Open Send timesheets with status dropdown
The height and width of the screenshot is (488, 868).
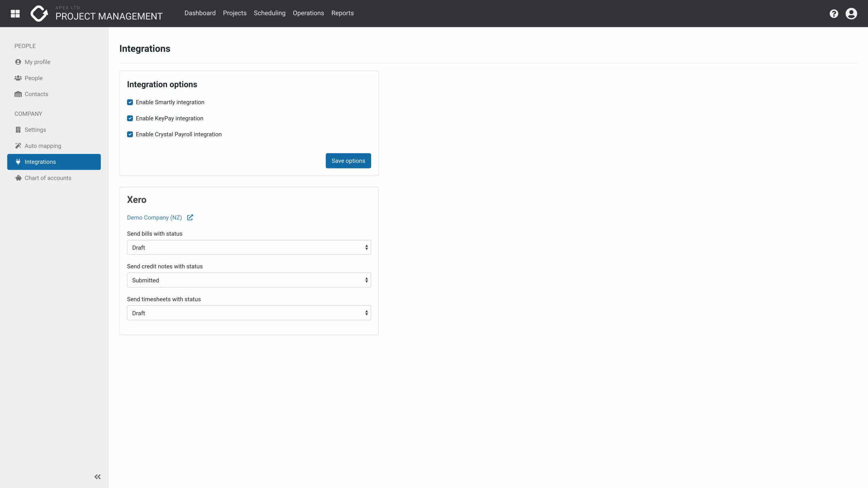click(x=249, y=313)
